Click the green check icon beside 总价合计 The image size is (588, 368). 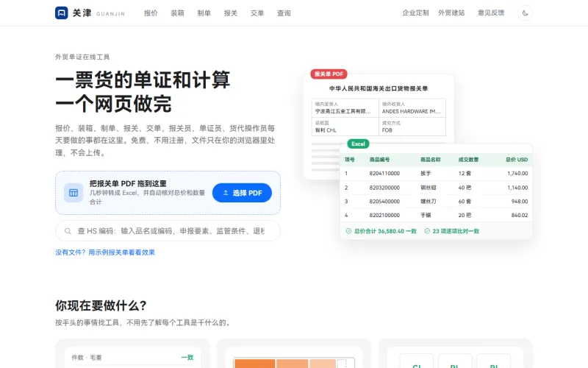pyautogui.click(x=348, y=231)
